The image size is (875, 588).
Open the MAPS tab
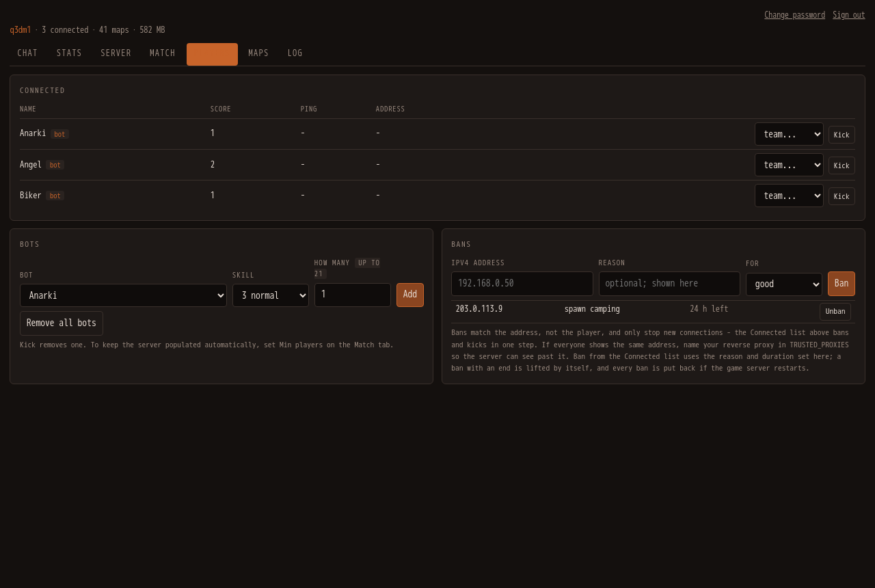[x=258, y=53]
